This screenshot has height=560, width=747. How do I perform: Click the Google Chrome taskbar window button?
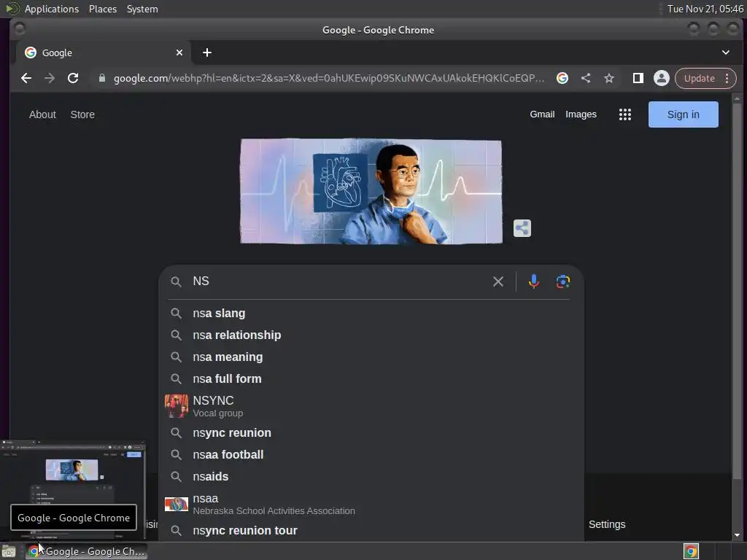tap(87, 551)
